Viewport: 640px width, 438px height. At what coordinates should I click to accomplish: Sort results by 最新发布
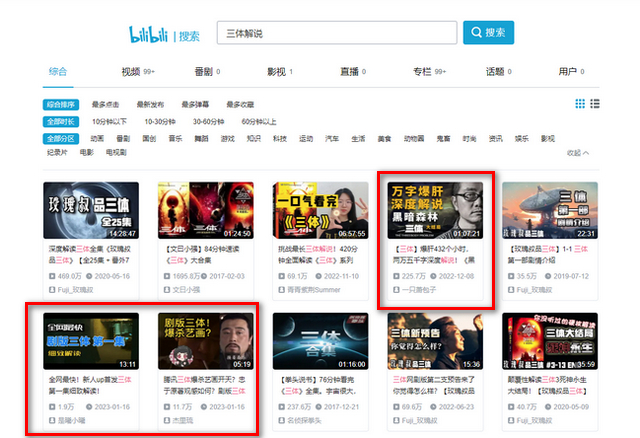(x=150, y=104)
